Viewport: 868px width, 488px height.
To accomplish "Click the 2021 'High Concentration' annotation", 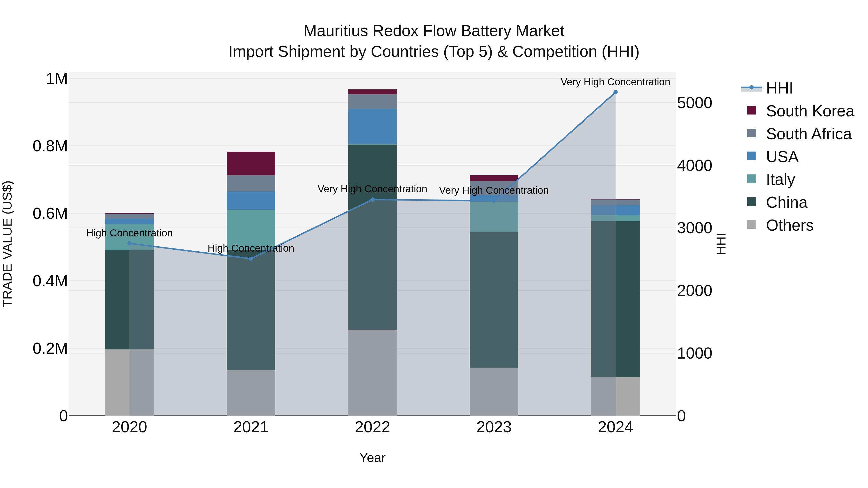I will click(x=251, y=248).
